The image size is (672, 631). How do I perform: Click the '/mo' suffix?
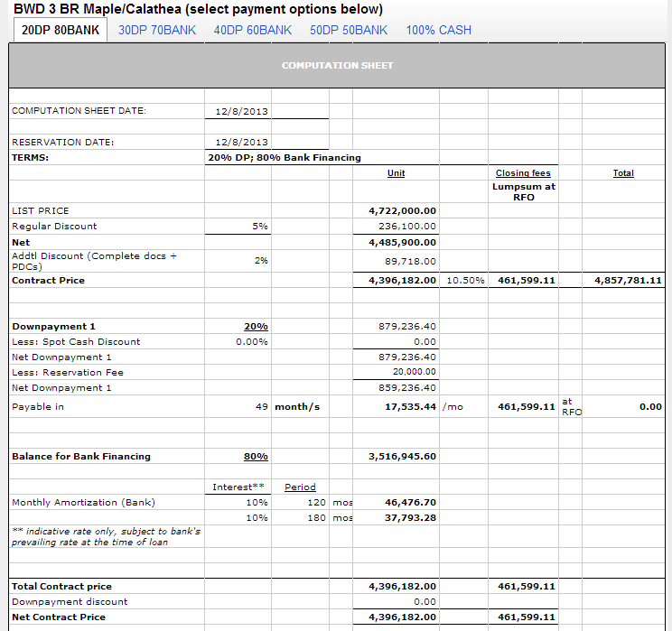453,407
